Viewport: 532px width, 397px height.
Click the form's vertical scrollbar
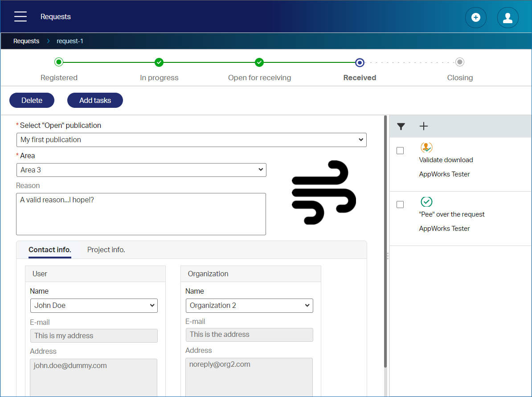(x=385, y=241)
